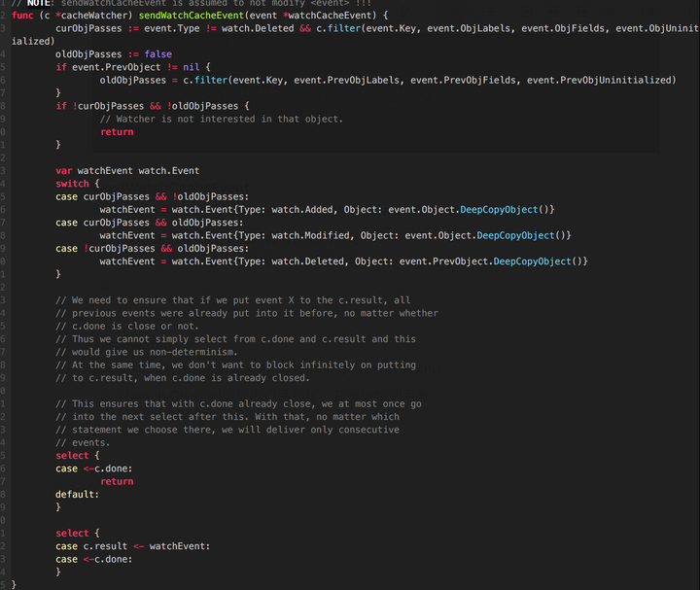Image resolution: width=700 pixels, height=590 pixels.
Task: Click comment 'previous events were already put into it'
Action: click(246, 313)
